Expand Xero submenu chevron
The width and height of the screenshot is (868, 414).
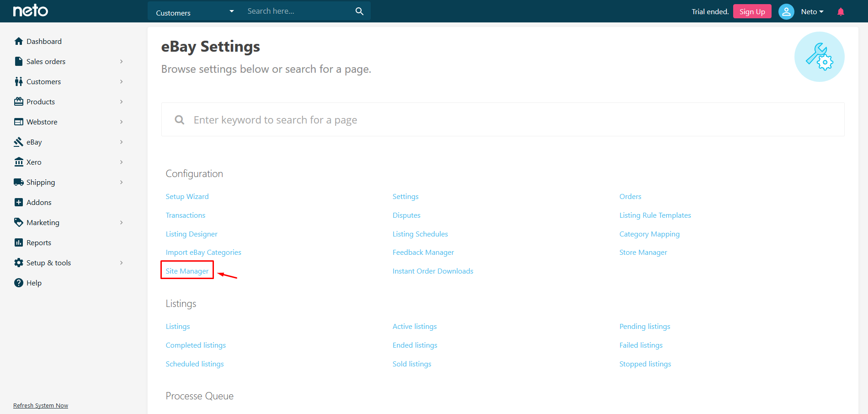coord(122,162)
